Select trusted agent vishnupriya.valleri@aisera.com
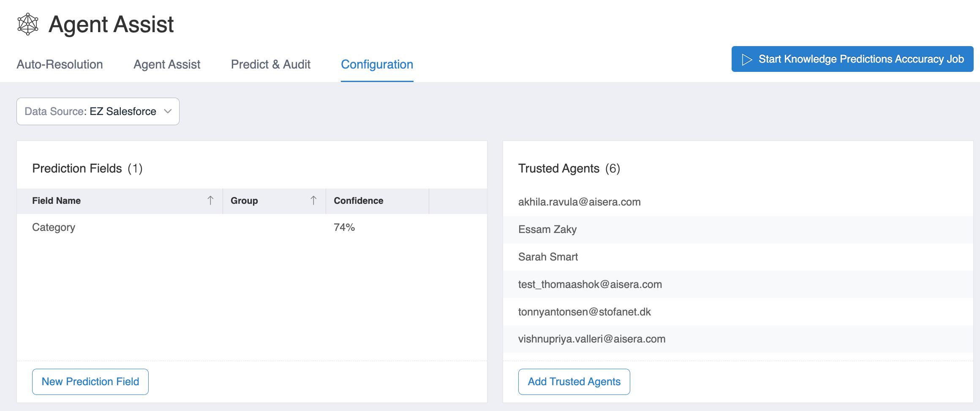980x411 pixels. click(x=738, y=339)
